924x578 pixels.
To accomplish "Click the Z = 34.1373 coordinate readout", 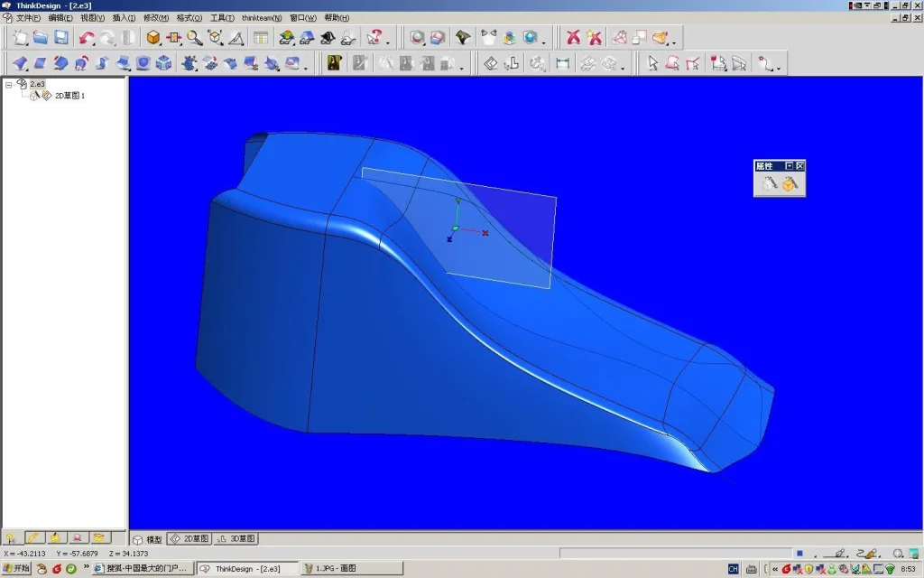I will 128,554.
